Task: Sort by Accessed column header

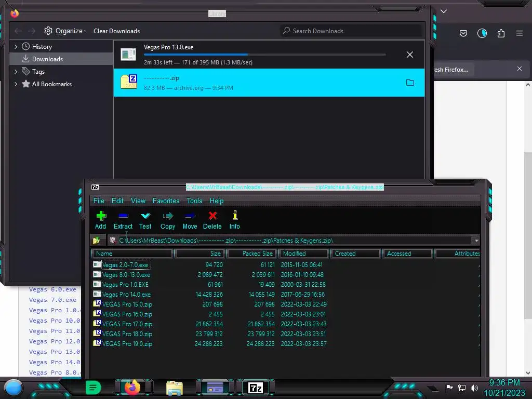Action: pos(408,254)
